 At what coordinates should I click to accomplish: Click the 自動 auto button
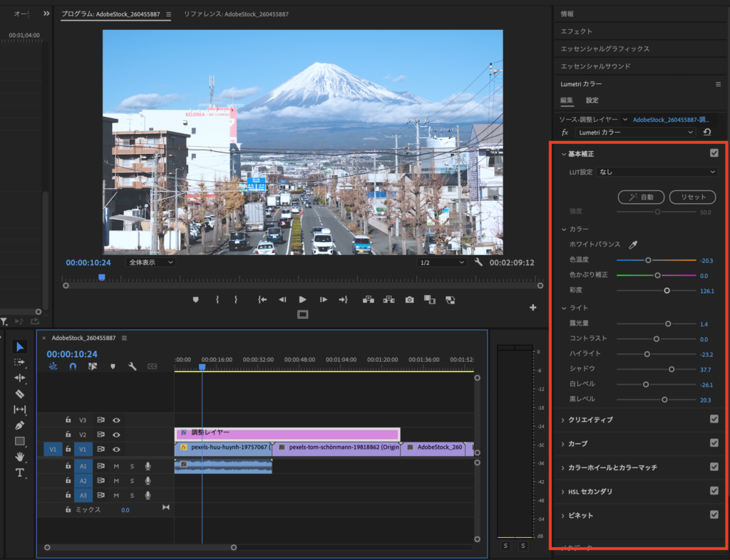(x=642, y=197)
